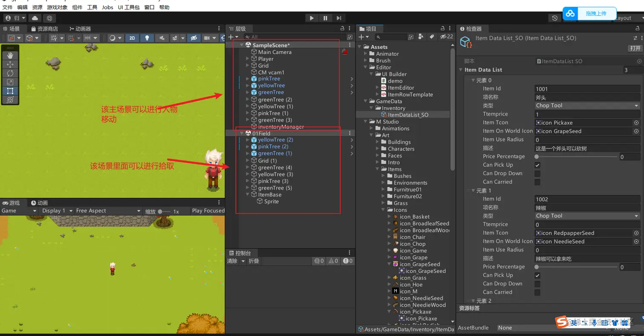Screen dimensions: 644x336
Task: Select the Transform tool in Scene view
Action: click(10, 100)
